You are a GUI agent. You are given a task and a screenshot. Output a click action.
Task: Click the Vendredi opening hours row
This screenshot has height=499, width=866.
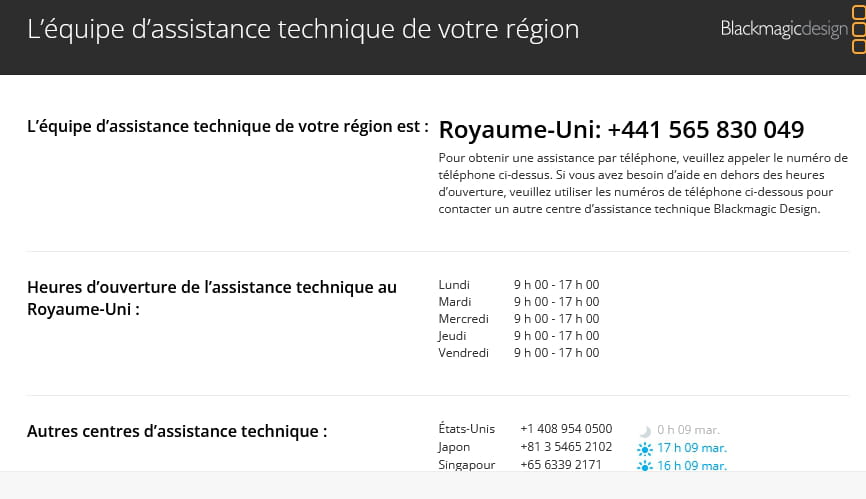click(x=519, y=353)
